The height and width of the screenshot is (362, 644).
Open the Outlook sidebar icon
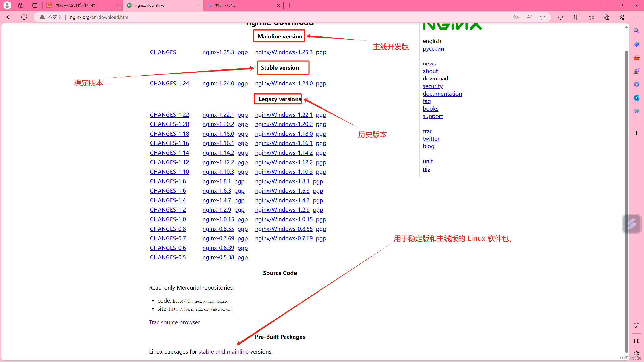tap(636, 98)
